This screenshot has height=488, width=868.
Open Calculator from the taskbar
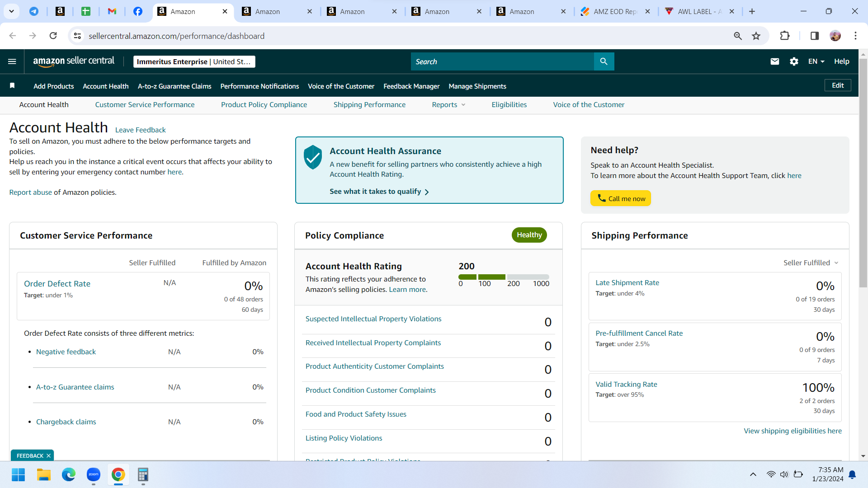(143, 475)
